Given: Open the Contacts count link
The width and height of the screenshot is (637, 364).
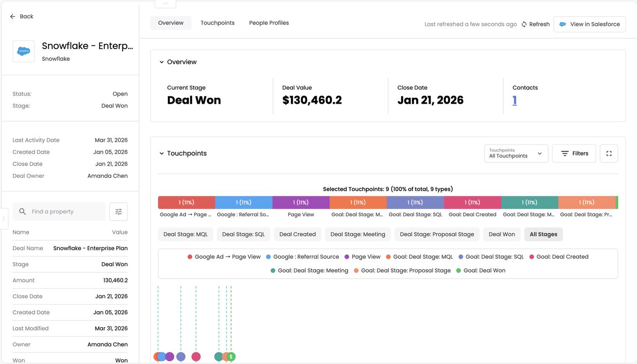Looking at the screenshot, I should [515, 100].
